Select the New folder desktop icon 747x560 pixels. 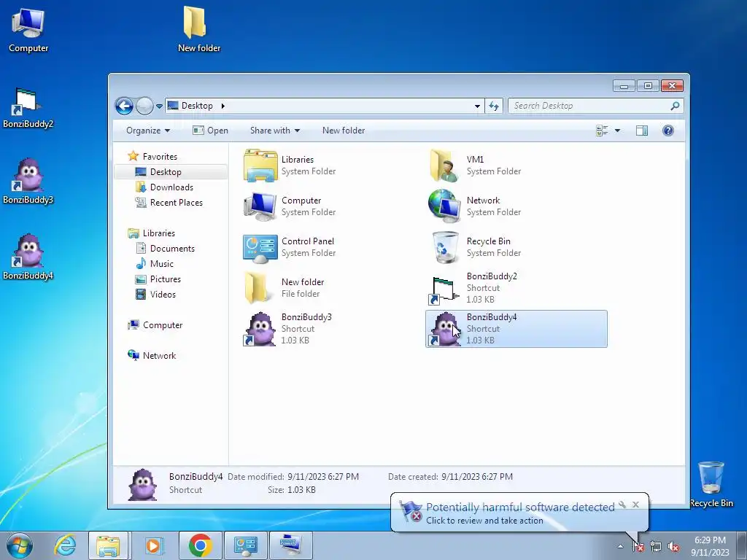198,29
